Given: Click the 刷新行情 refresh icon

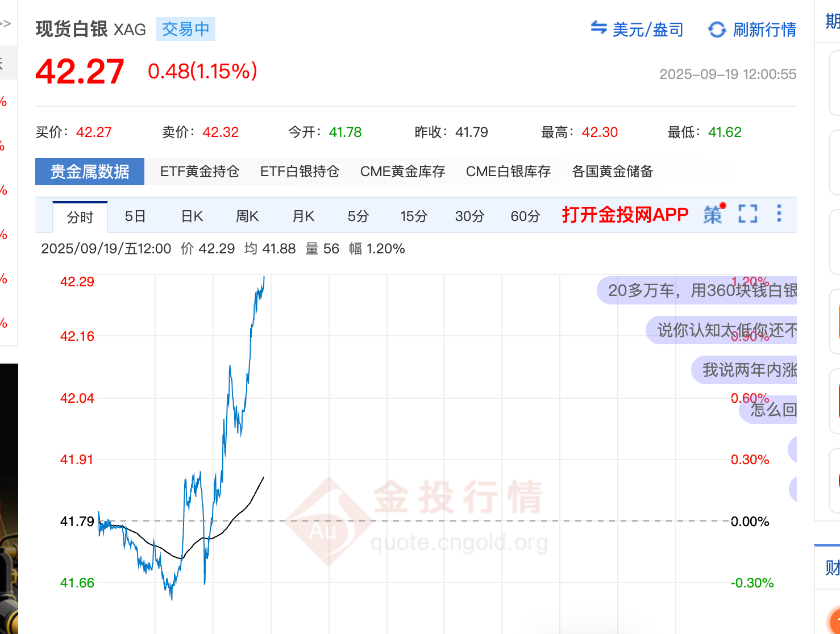Looking at the screenshot, I should click(x=717, y=30).
